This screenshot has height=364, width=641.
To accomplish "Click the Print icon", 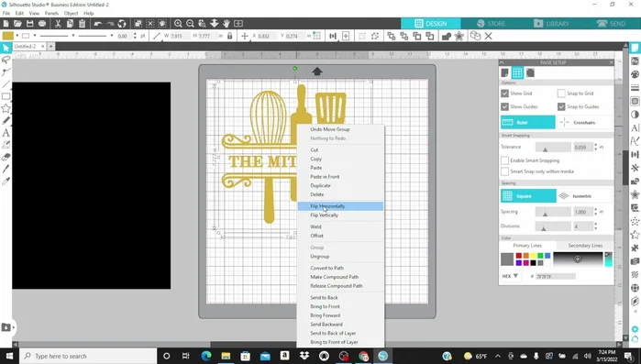I will click(x=41, y=23).
